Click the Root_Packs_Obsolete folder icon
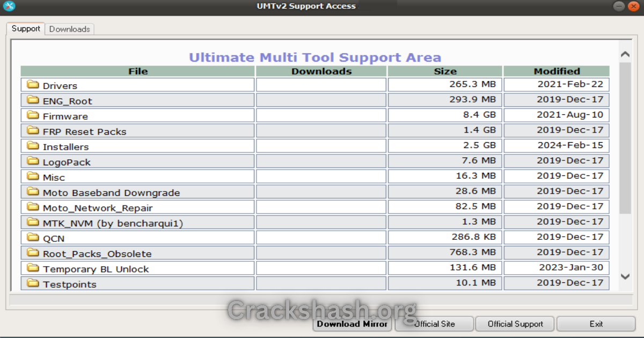The width and height of the screenshot is (644, 338). point(33,253)
